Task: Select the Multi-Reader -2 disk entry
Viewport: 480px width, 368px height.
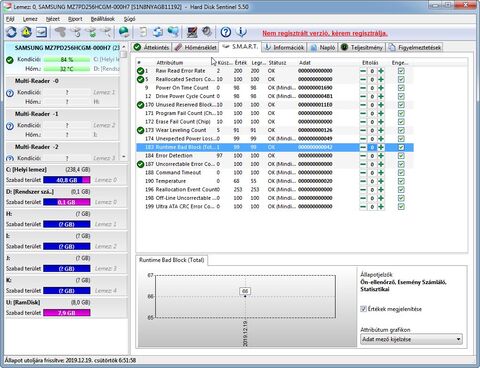Action: [62, 152]
